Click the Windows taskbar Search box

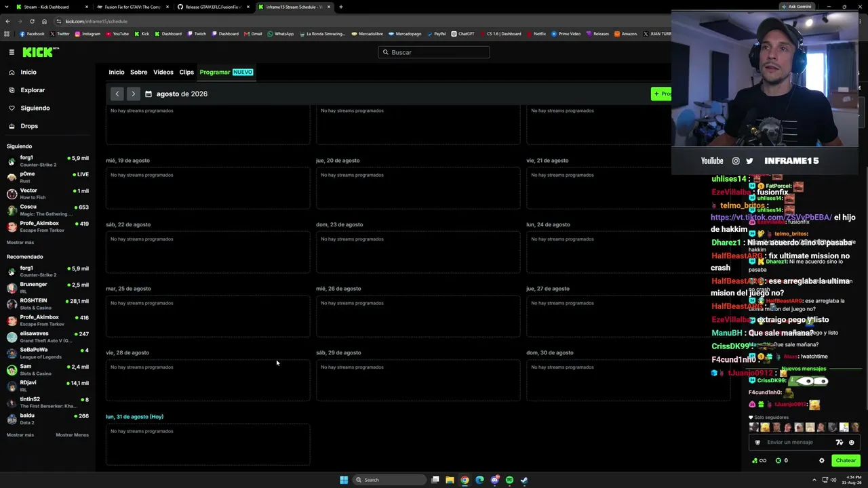389,480
